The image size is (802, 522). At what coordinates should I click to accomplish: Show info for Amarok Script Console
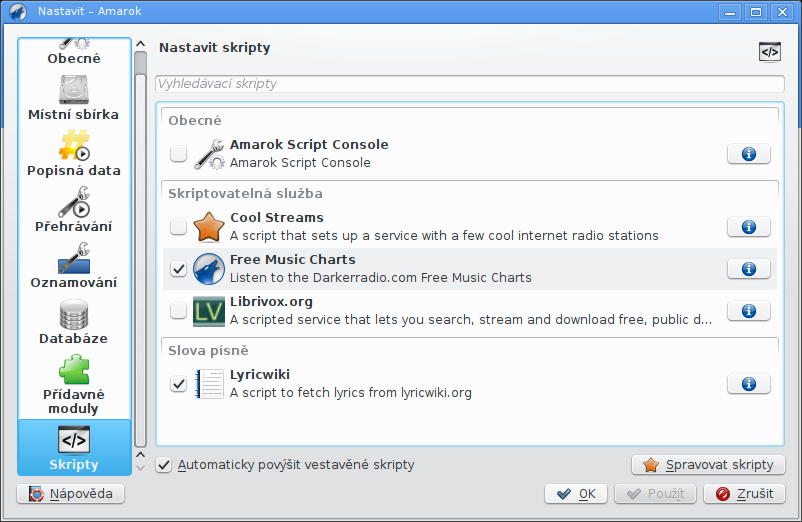pyautogui.click(x=749, y=154)
